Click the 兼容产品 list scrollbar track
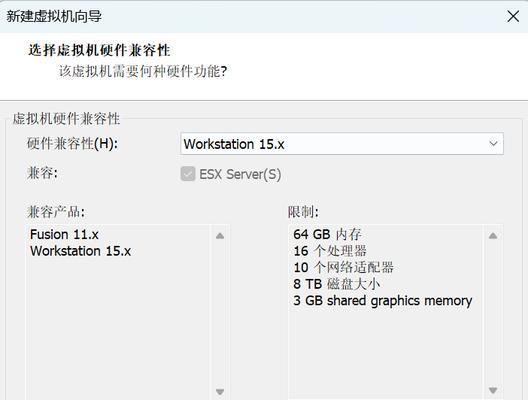 [220, 313]
